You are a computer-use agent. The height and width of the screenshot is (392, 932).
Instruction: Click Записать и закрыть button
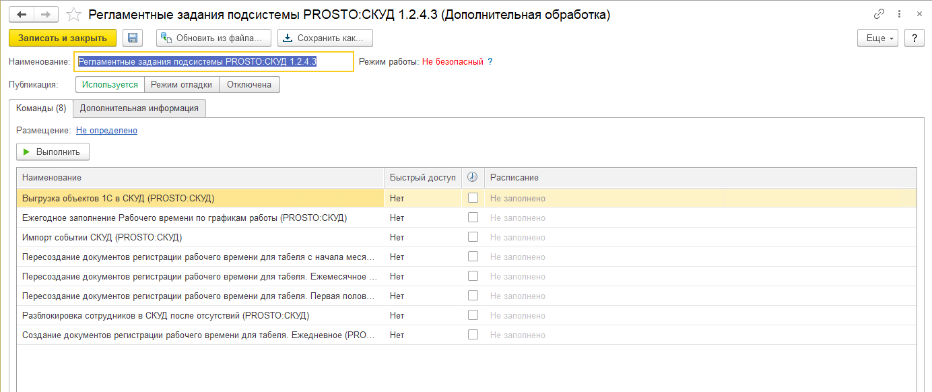[x=62, y=38]
